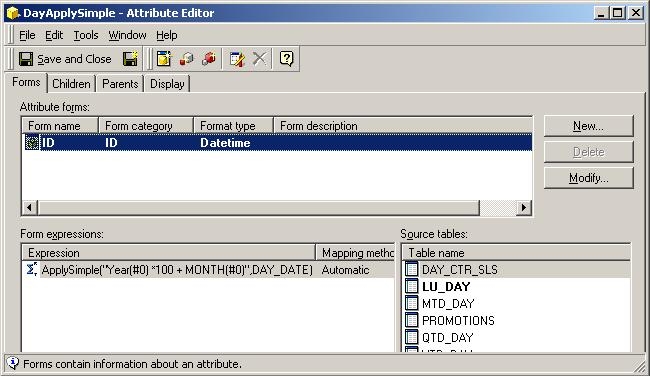Click the delete X toolbar icon
This screenshot has height=376, width=650.
coord(260,59)
